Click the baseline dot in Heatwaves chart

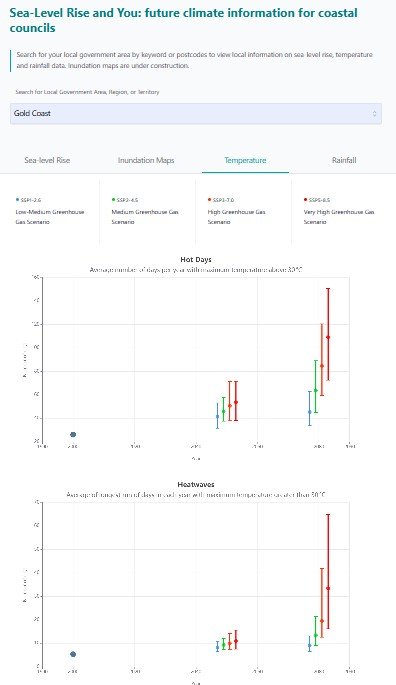point(73,654)
